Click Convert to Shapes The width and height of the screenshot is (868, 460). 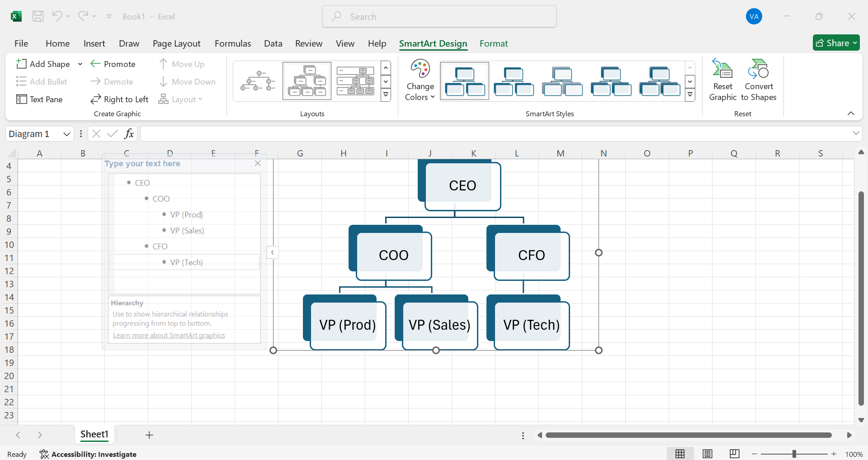pos(759,81)
